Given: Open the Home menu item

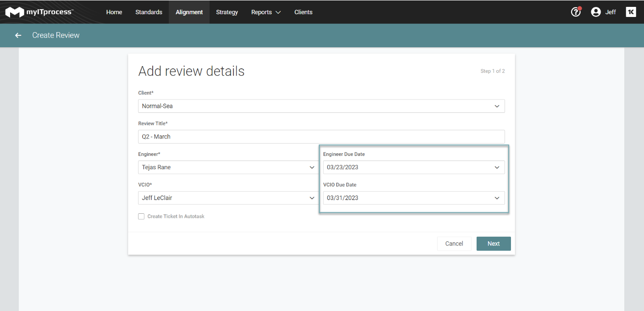Looking at the screenshot, I should (x=114, y=12).
